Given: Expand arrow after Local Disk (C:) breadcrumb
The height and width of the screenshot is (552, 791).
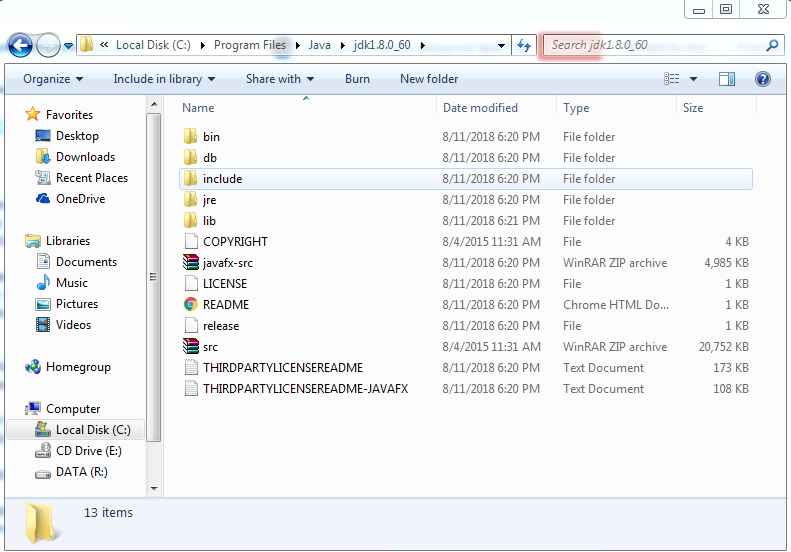Looking at the screenshot, I should pos(202,45).
